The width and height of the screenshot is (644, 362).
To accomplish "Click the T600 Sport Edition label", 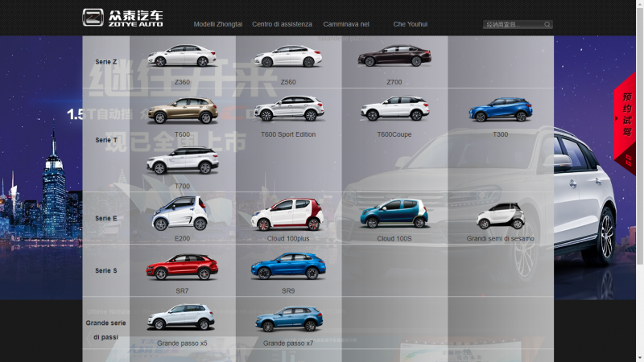I will click(288, 134).
